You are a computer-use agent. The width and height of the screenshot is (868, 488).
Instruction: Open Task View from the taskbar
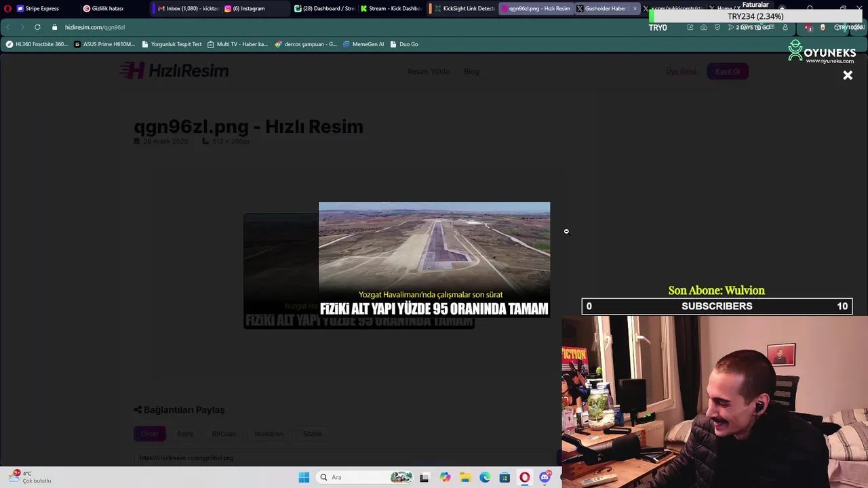click(x=425, y=477)
